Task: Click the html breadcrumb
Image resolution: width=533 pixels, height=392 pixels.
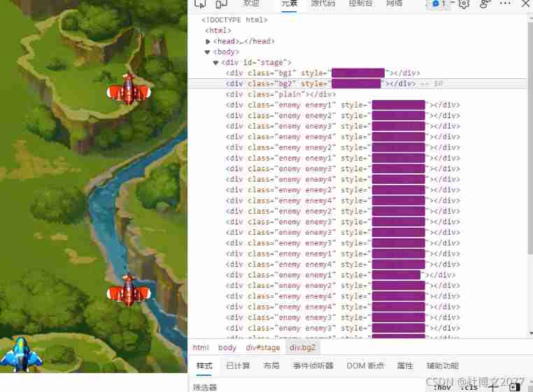Action: pyautogui.click(x=201, y=347)
